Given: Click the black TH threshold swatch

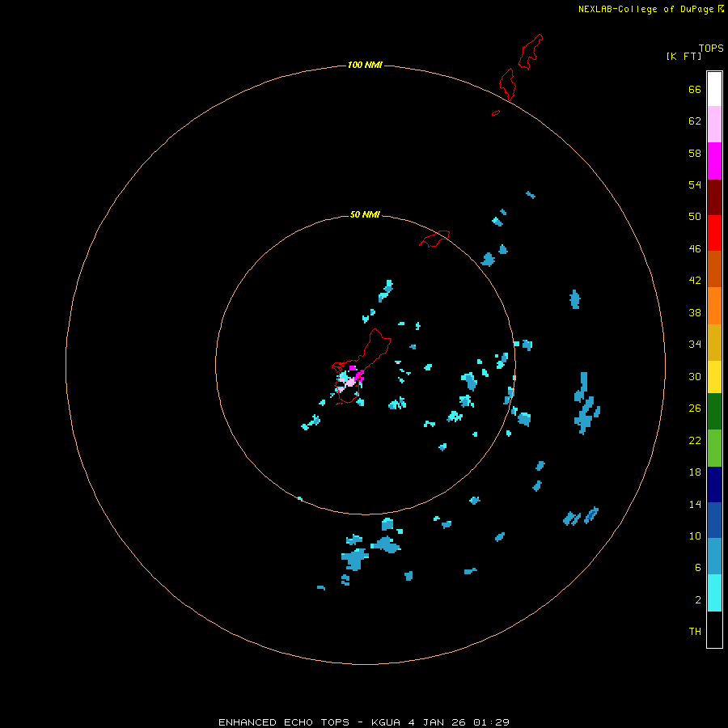Looking at the screenshot, I should [714, 629].
